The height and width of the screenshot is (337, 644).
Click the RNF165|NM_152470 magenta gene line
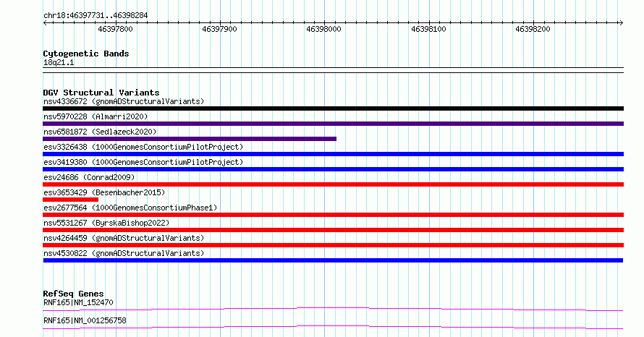[x=333, y=309]
